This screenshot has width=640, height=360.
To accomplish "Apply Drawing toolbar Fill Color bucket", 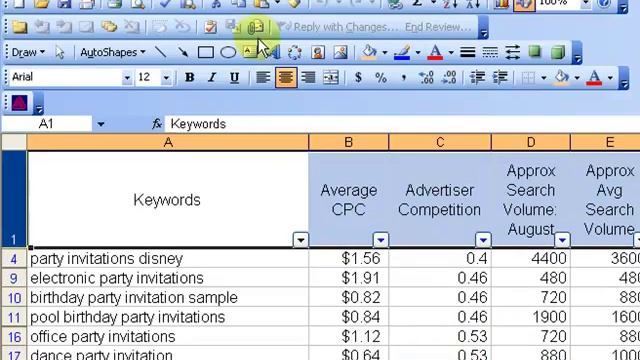I will point(370,52).
